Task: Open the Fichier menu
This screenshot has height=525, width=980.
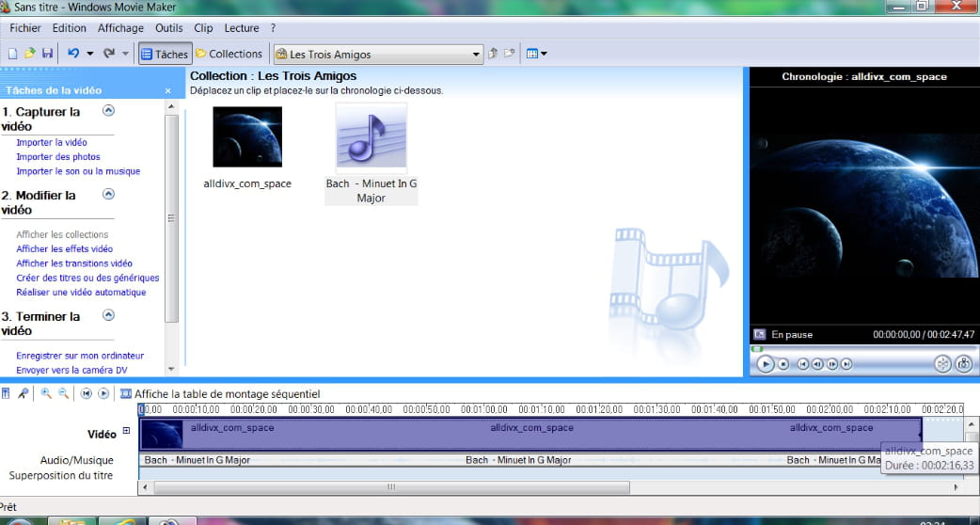Action: click(x=25, y=28)
